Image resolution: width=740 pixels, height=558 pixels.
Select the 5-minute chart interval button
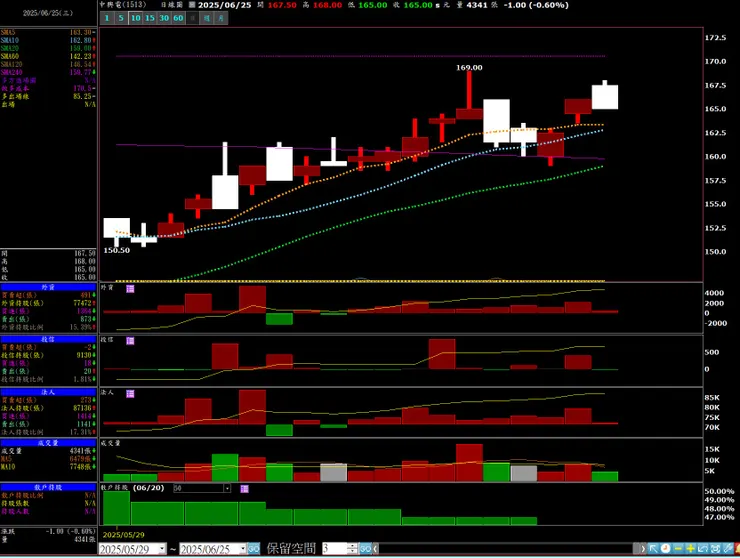coord(121,18)
